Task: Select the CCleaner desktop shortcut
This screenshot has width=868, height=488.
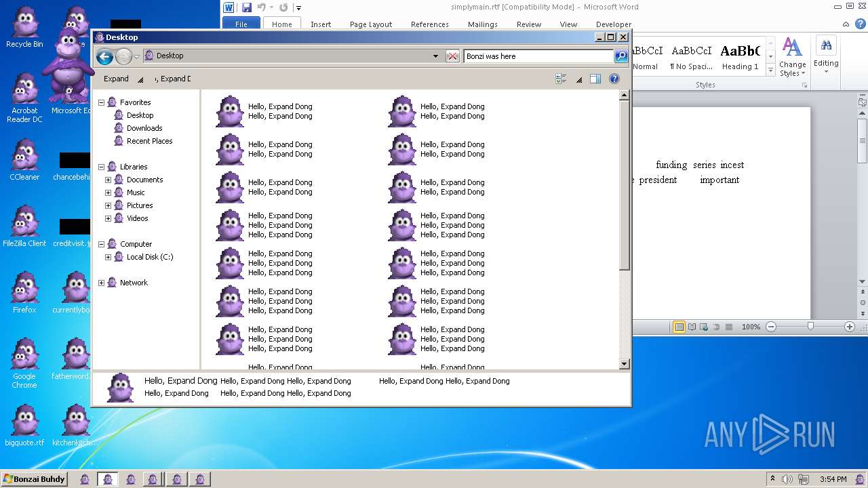Action: pos(24,160)
